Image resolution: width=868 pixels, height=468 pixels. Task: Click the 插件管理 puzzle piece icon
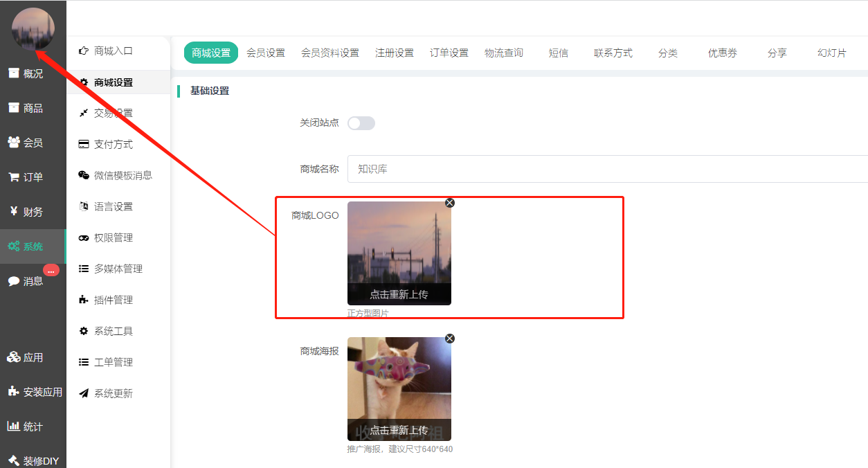pos(84,300)
